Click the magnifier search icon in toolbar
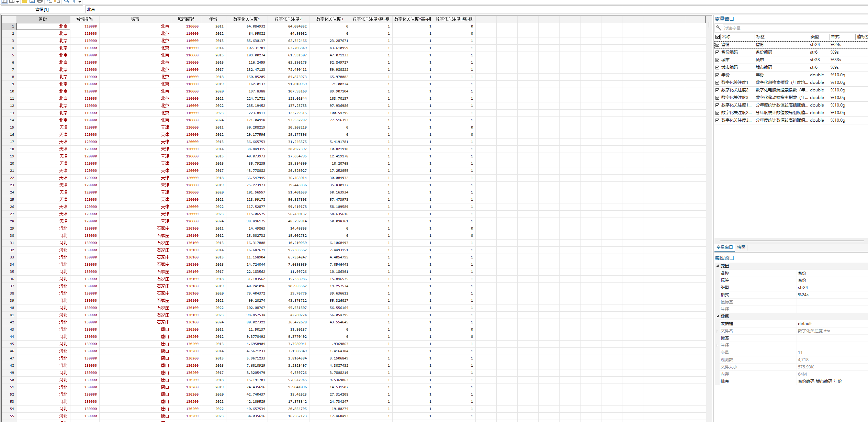This screenshot has width=868, height=422. tap(67, 1)
